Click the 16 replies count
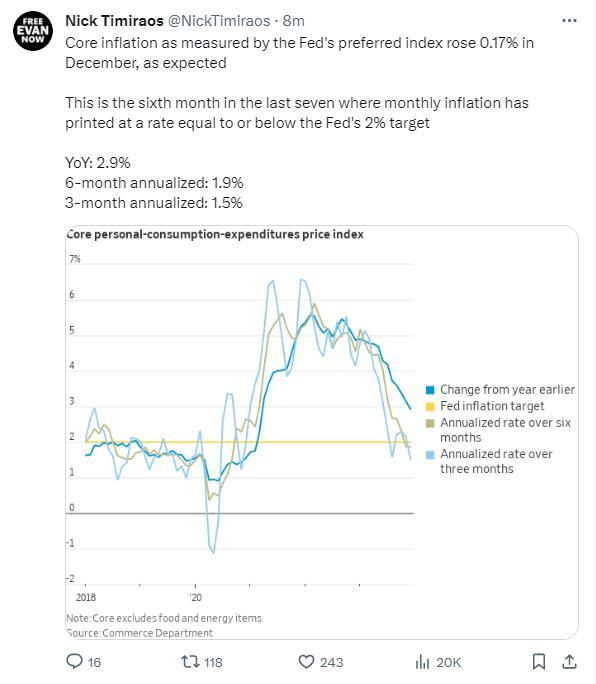 pos(94,662)
